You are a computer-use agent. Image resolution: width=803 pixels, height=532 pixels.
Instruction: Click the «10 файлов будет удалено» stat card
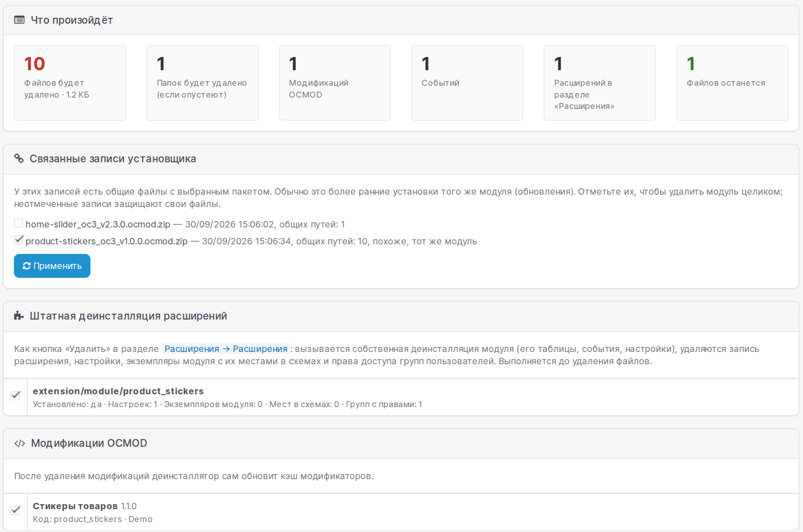coord(70,83)
